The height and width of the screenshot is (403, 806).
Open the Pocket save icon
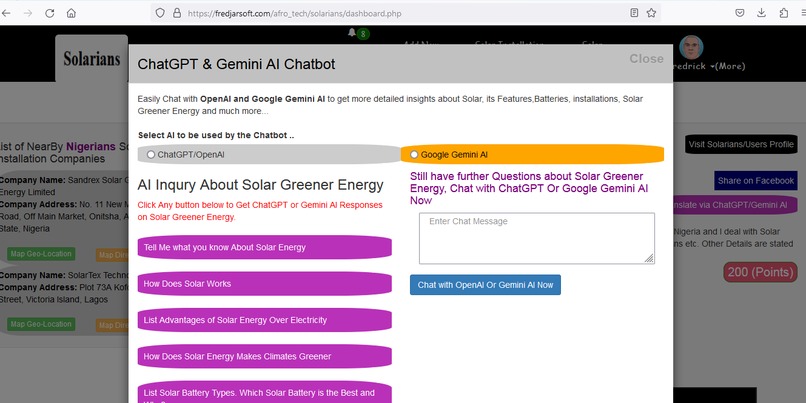[740, 13]
